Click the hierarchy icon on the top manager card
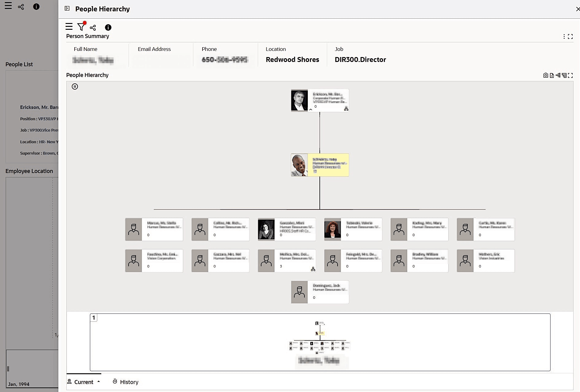Viewport: 580px width, 392px height. click(346, 109)
